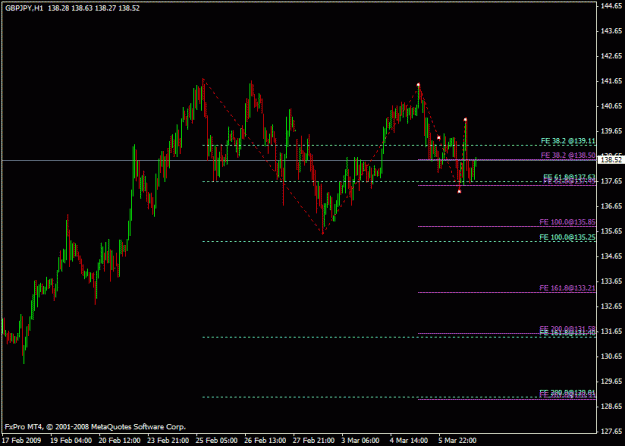Click the 19 Feb 04:00 time label
Screen dimensions: 625x446
click(71, 440)
